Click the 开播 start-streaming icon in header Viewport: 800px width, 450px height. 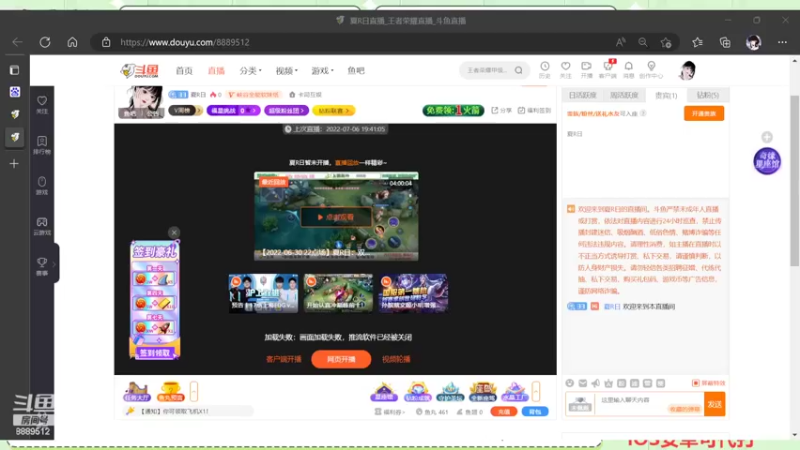pos(586,69)
